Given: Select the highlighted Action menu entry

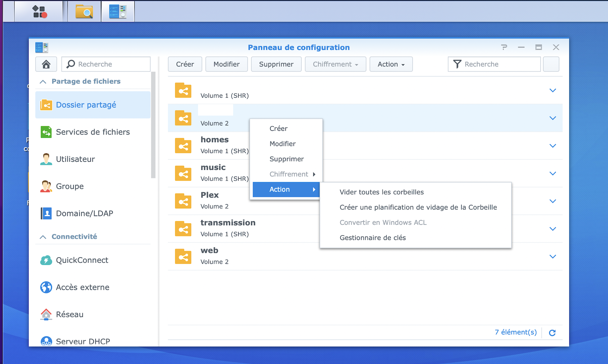Looking at the screenshot, I should click(286, 189).
